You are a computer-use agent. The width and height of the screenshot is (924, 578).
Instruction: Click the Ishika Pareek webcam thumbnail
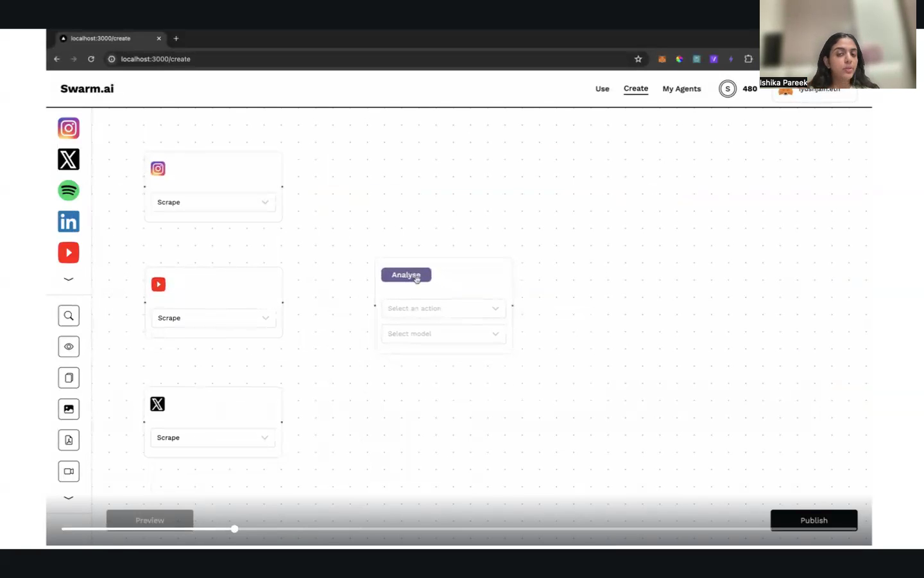(x=838, y=44)
